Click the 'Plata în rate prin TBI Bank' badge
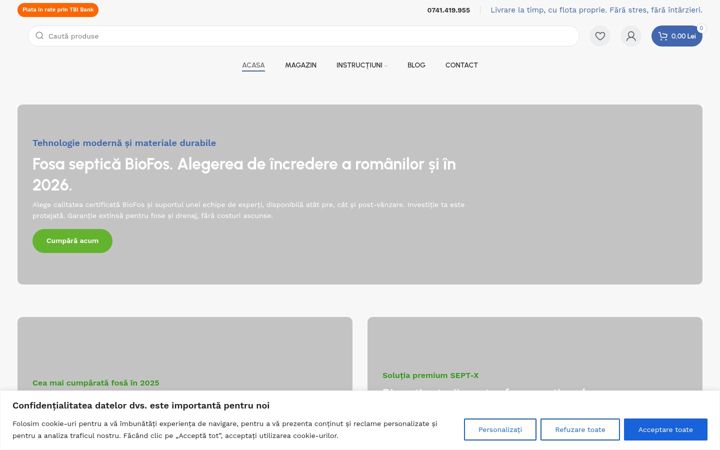 tap(58, 10)
